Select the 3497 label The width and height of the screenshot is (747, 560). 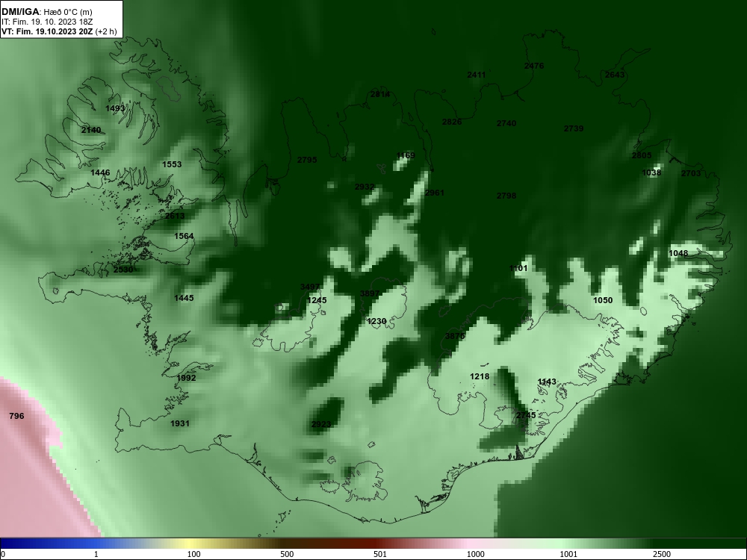(x=310, y=287)
